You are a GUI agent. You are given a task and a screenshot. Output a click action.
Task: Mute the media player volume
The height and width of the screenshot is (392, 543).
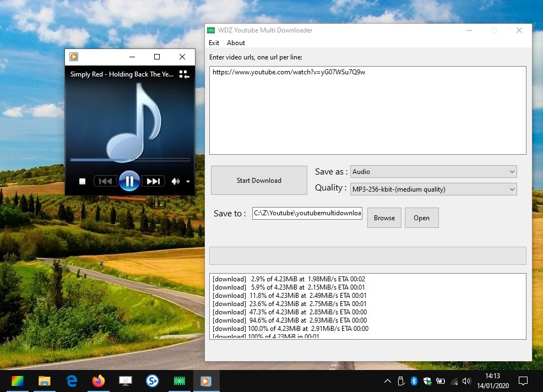(x=176, y=181)
